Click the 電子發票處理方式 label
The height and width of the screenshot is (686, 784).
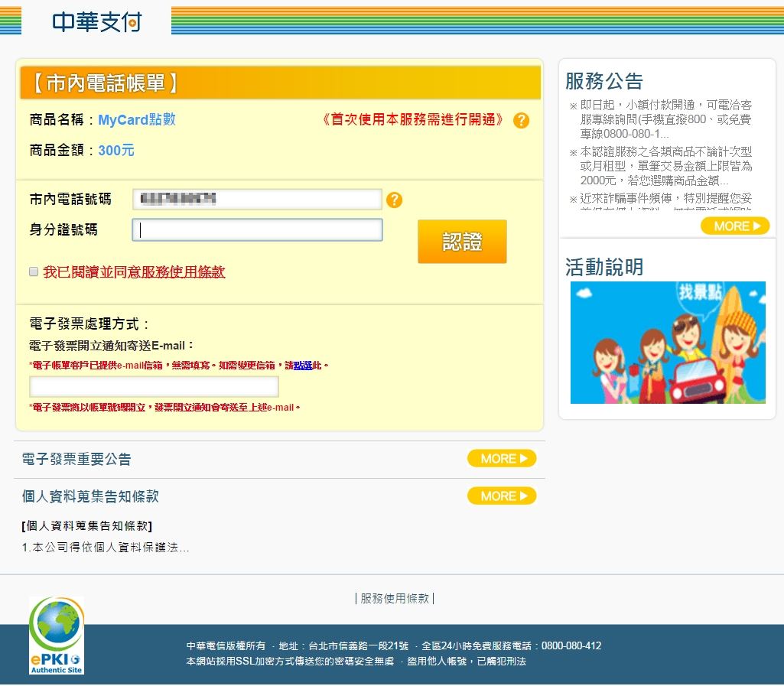[x=89, y=324]
